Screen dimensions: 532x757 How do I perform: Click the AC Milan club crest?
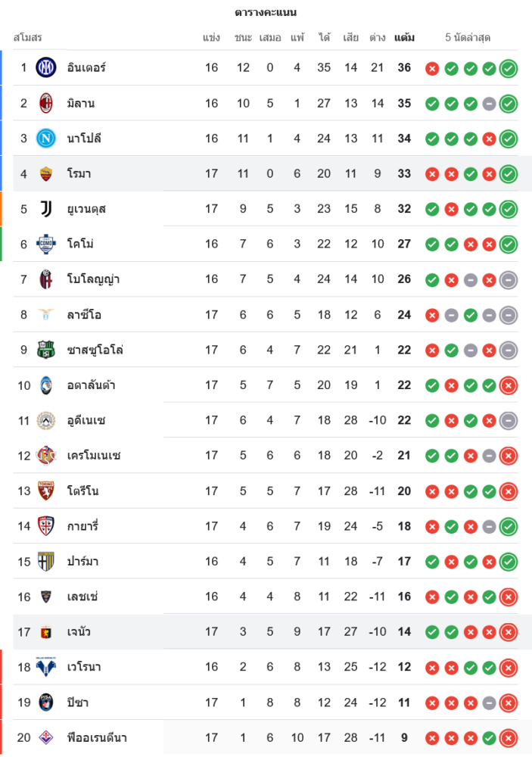[46, 103]
